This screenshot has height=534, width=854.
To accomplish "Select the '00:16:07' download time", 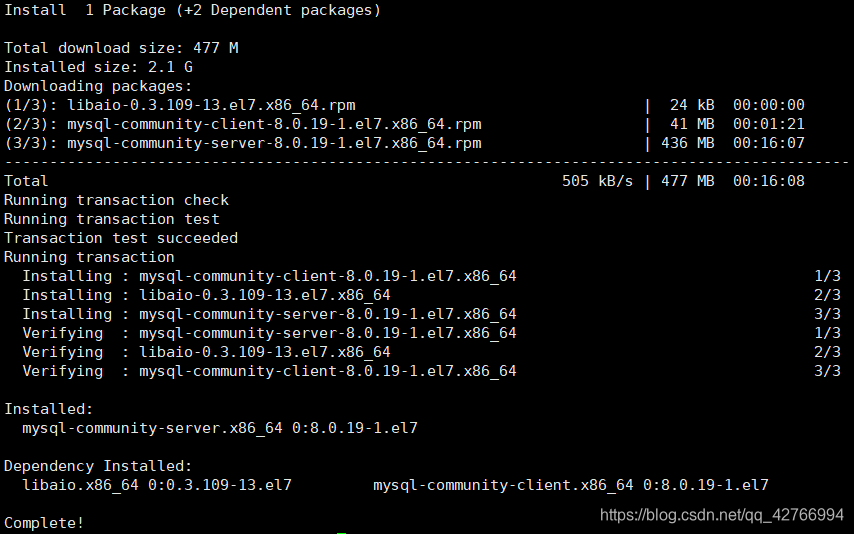I will click(768, 143).
